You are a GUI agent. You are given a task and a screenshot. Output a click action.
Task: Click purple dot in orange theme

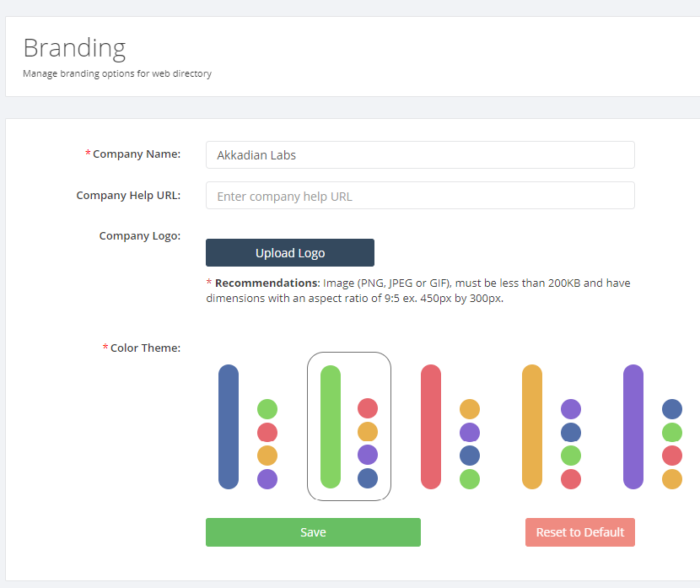[x=571, y=409]
